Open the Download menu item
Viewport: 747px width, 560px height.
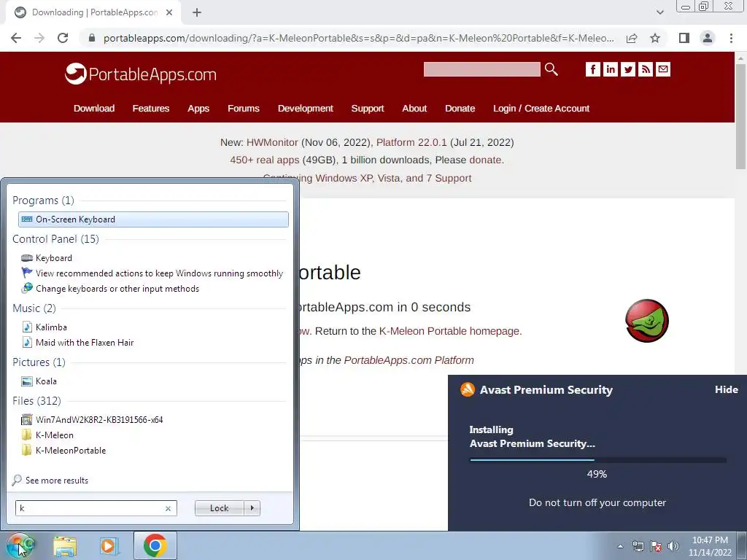(94, 108)
